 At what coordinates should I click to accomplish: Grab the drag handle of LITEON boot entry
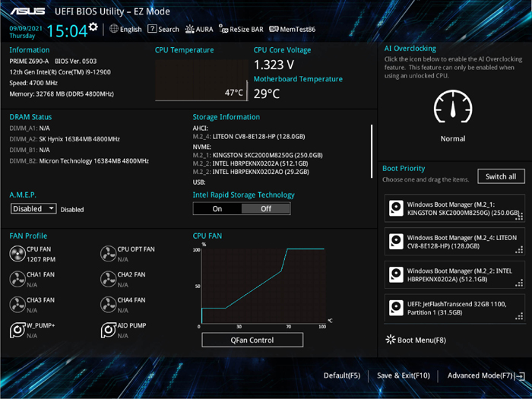519,250
